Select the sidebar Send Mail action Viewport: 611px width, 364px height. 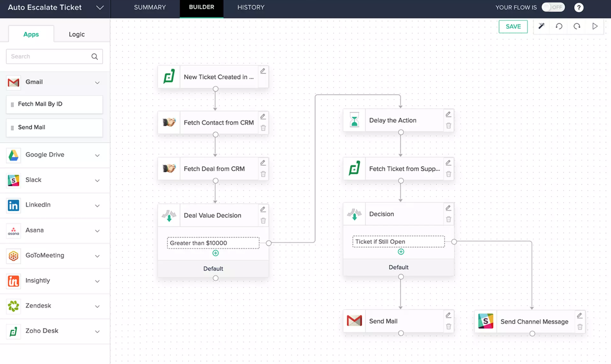54,128
